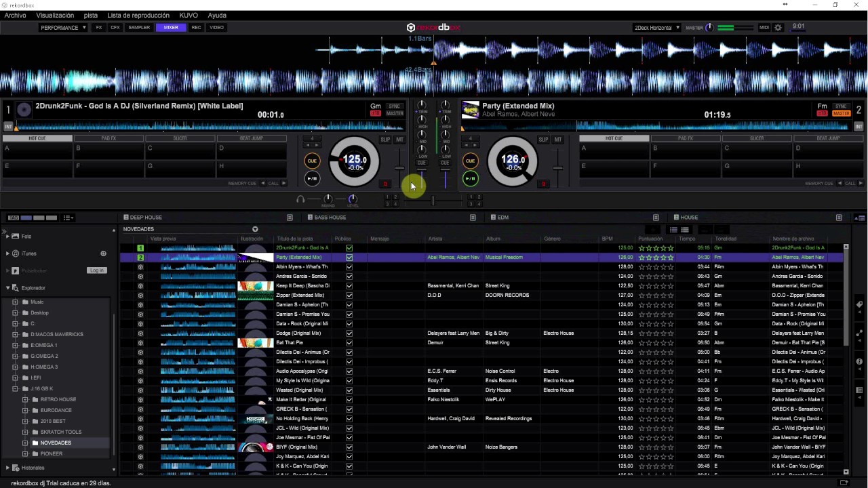The height and width of the screenshot is (488, 868).
Task: Expand the iTunes tree node
Action: click(8, 253)
